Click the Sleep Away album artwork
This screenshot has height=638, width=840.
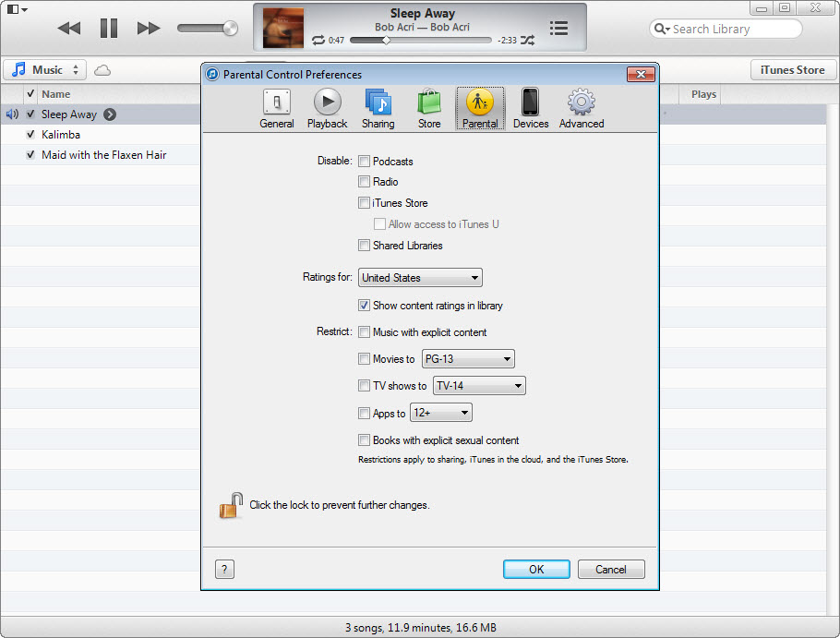tap(283, 28)
